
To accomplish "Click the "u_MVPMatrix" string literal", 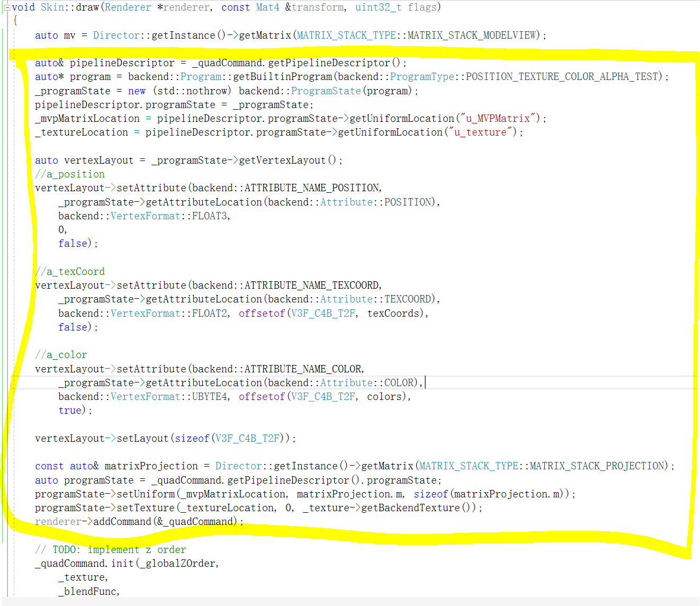I will (498, 119).
